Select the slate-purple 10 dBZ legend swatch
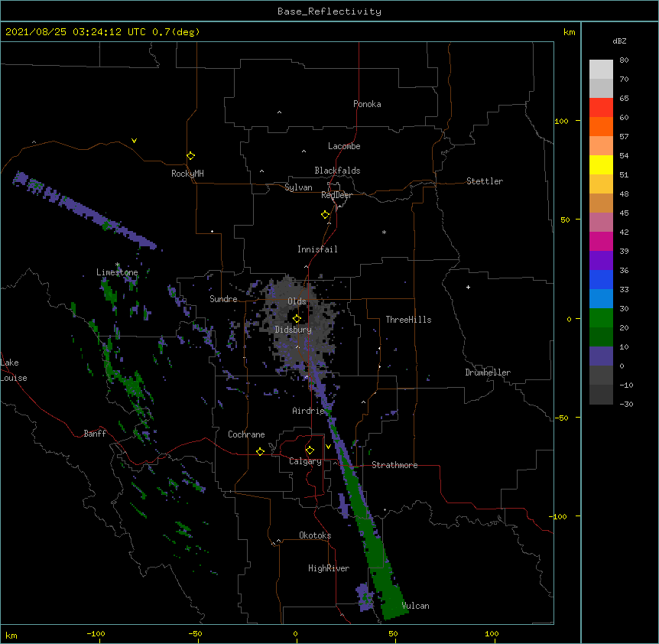Screen dimensions: 659x644 click(601, 356)
